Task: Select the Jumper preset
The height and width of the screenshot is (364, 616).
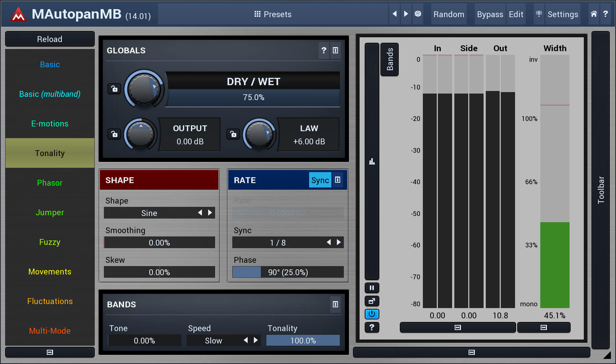Action: 50,212
